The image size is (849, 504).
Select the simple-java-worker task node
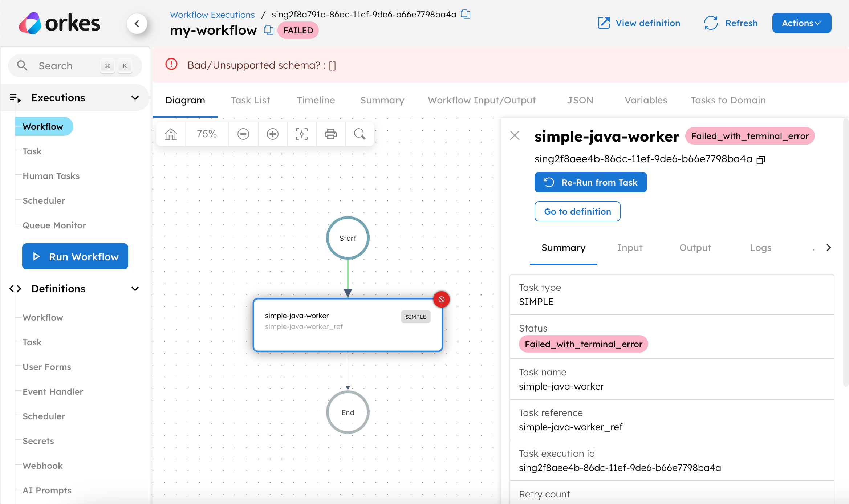click(348, 325)
